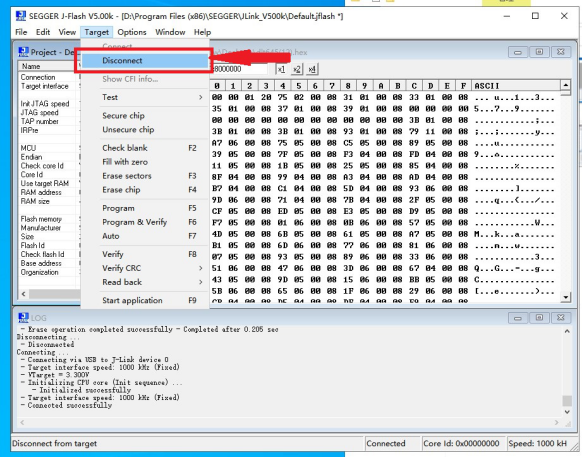
Task: Select Verify command
Action: [145, 254]
